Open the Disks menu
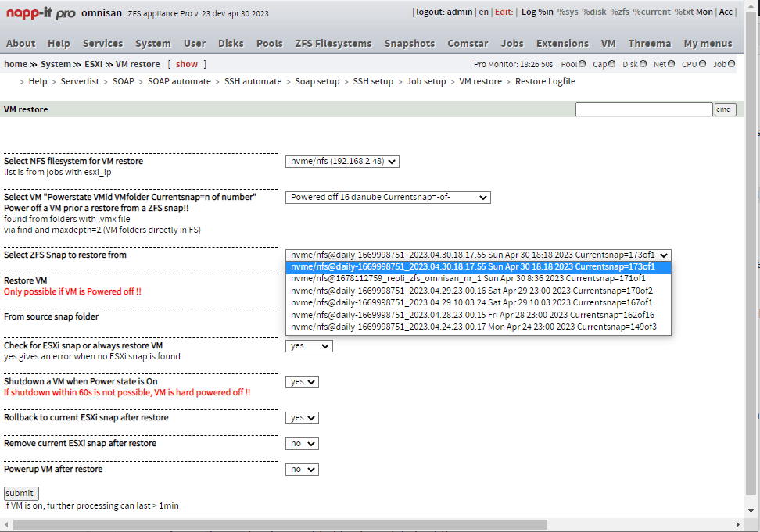 click(231, 44)
